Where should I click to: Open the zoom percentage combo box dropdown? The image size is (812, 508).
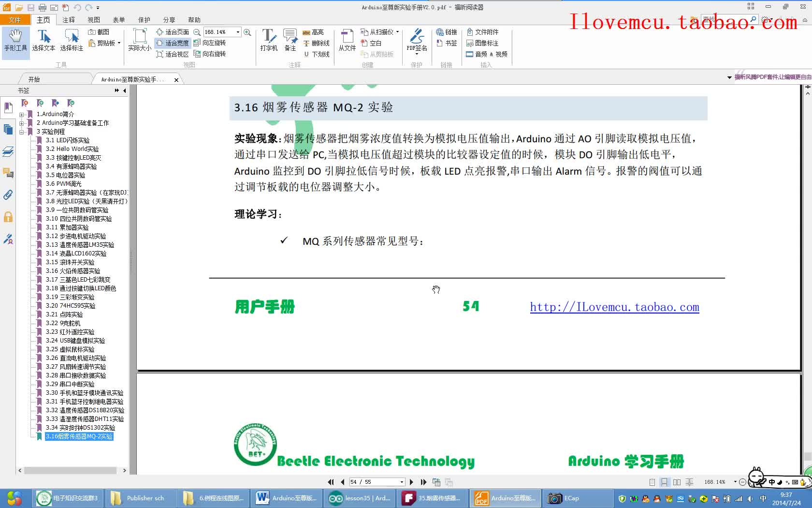coord(238,32)
